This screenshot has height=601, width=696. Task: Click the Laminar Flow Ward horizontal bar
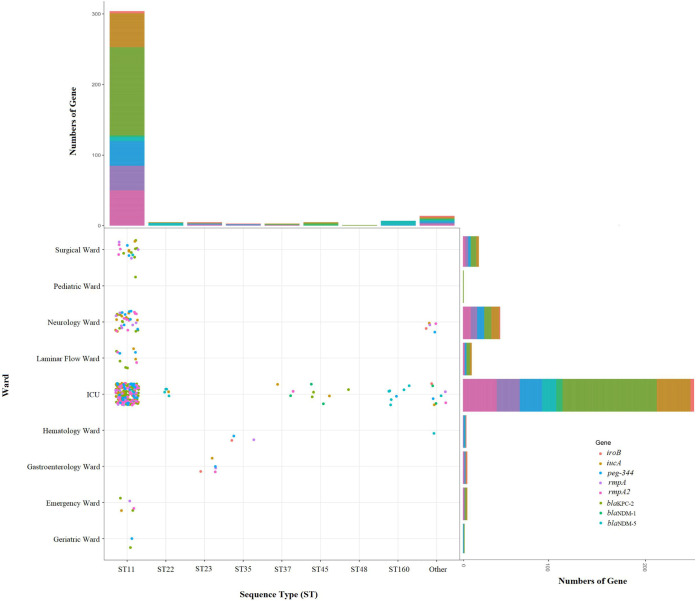(x=467, y=359)
